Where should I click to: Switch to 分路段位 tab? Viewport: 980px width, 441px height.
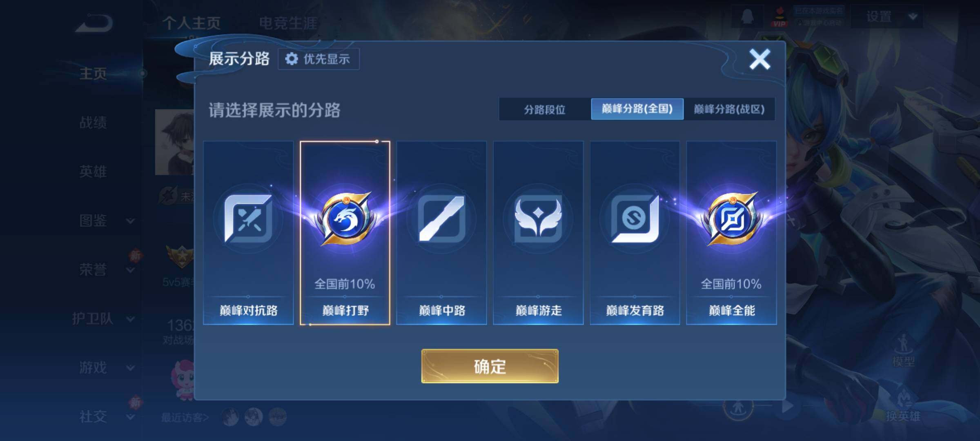[x=545, y=109]
